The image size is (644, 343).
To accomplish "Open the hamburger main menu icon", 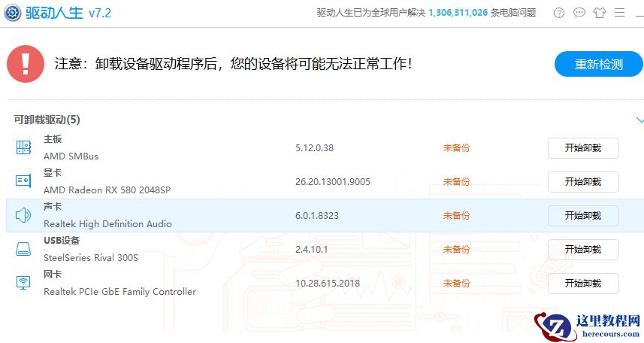I will coord(619,13).
